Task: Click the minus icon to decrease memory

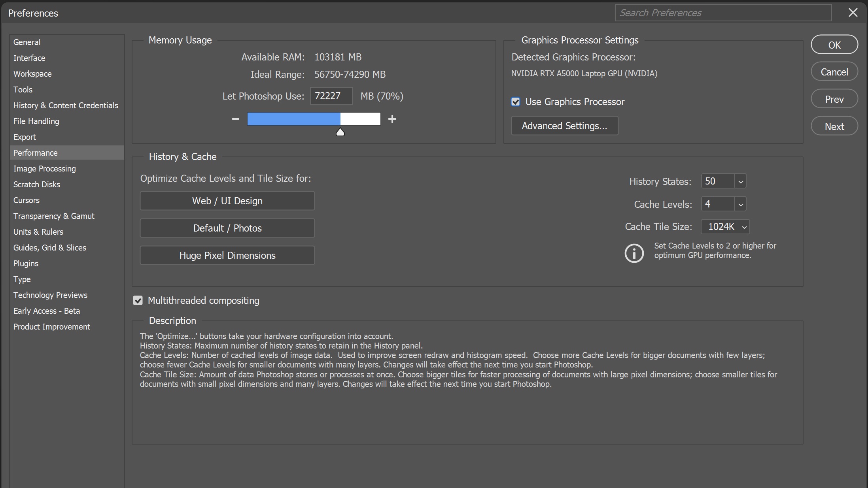Action: click(x=235, y=119)
